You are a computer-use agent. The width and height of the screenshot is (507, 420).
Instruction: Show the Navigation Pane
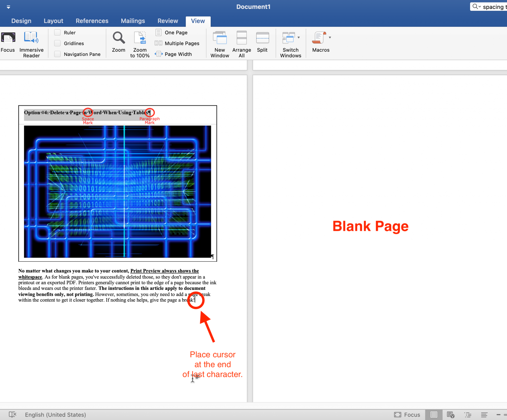[57, 54]
